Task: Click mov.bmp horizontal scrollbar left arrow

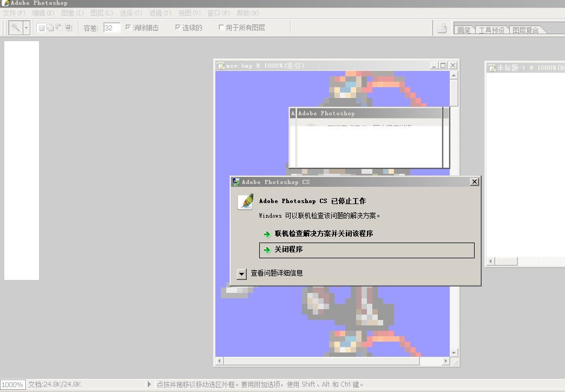Action: [219, 361]
